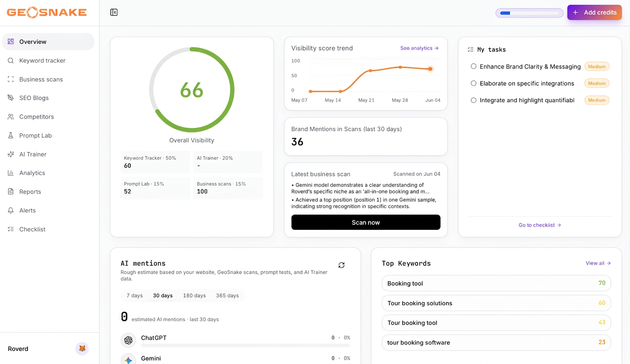Click the Jun 04 data point on trend chart
630x364 pixels.
pyautogui.click(x=430, y=69)
